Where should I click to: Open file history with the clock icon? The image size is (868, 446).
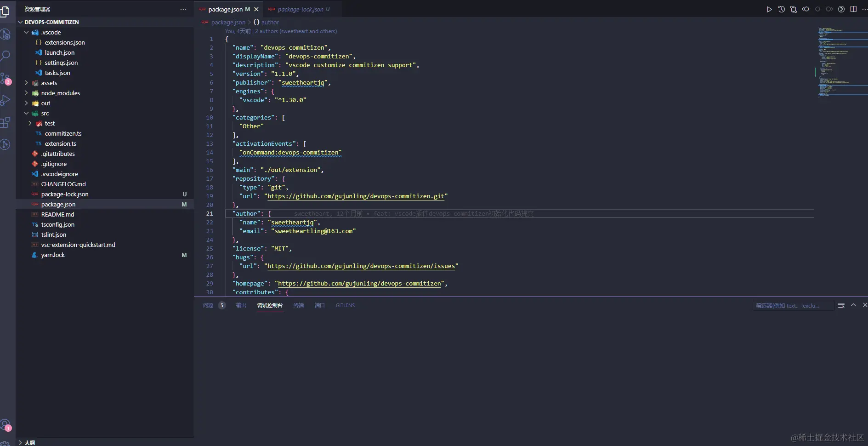781,9
